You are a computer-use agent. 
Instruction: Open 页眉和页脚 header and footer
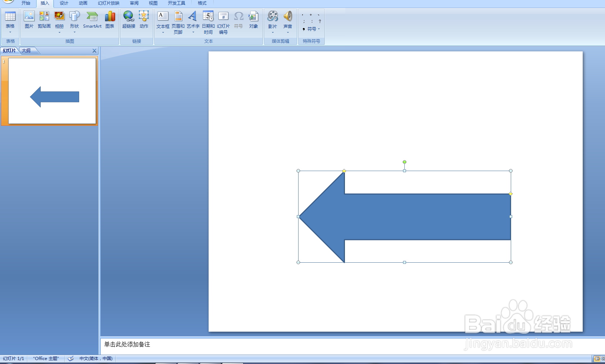(x=178, y=16)
